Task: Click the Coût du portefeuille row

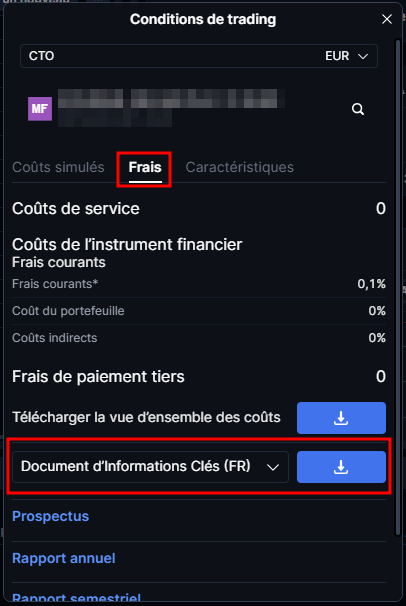Action: [x=199, y=311]
